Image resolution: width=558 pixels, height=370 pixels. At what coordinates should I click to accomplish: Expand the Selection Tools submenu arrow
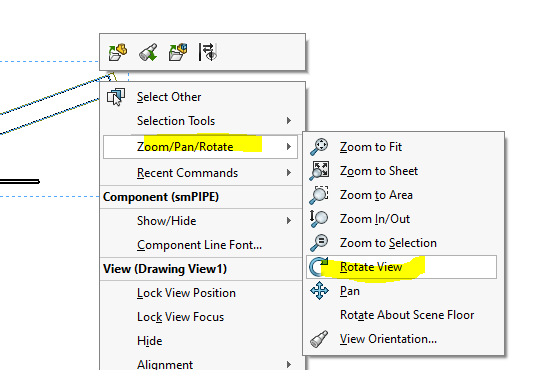289,121
